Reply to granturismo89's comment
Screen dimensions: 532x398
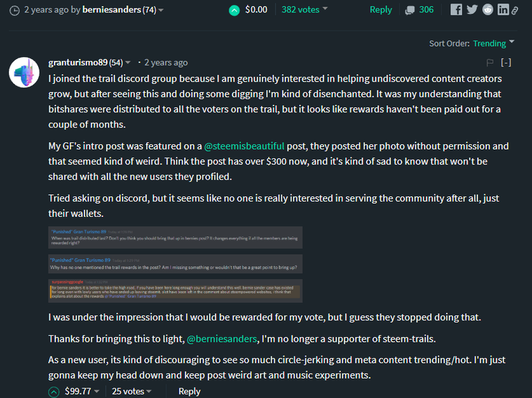[x=189, y=391]
